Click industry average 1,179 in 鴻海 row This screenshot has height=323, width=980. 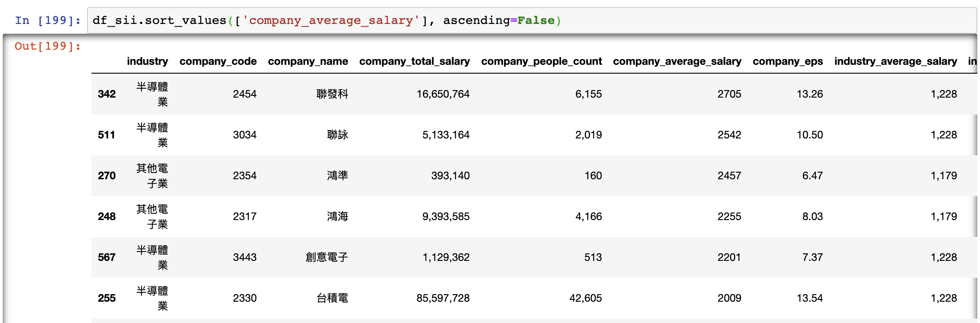click(x=944, y=217)
